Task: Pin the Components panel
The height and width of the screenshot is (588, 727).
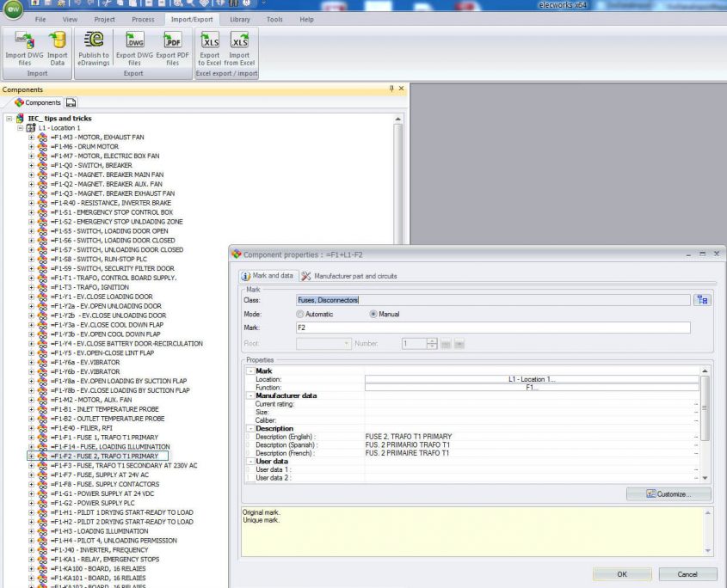Action: (x=391, y=89)
